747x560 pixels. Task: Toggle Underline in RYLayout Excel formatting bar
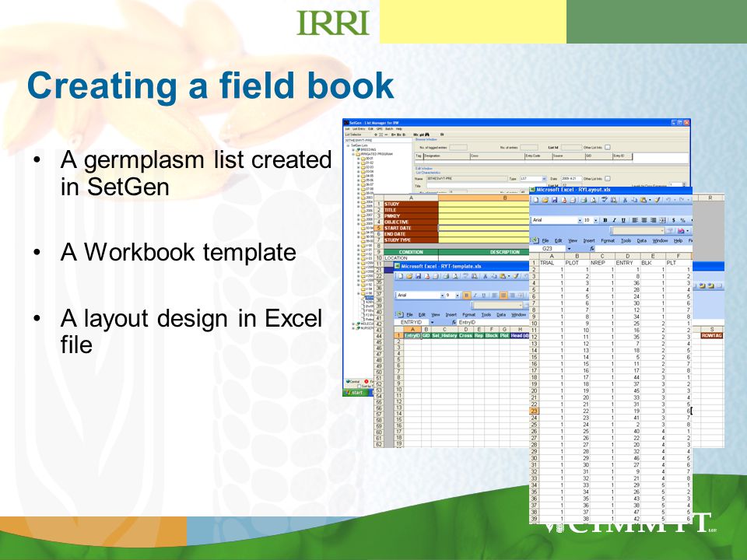pyautogui.click(x=623, y=220)
